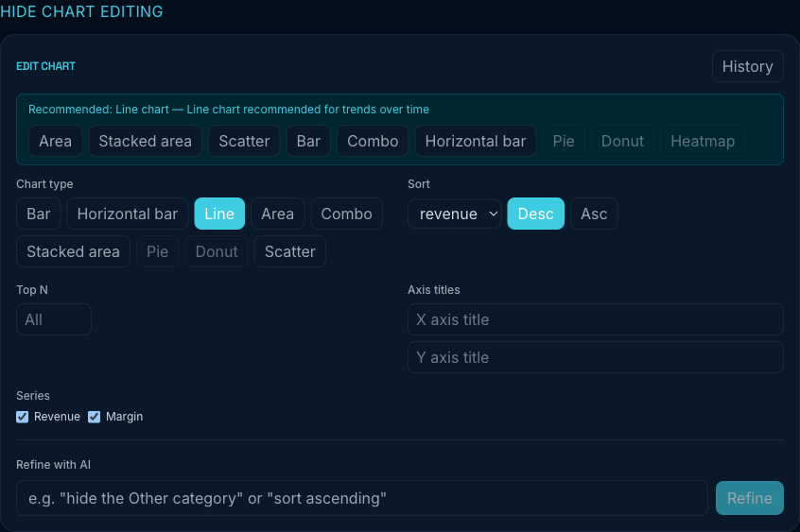Click the dimmed Heatmap recommended option
The width and height of the screenshot is (800, 532).
click(x=703, y=141)
